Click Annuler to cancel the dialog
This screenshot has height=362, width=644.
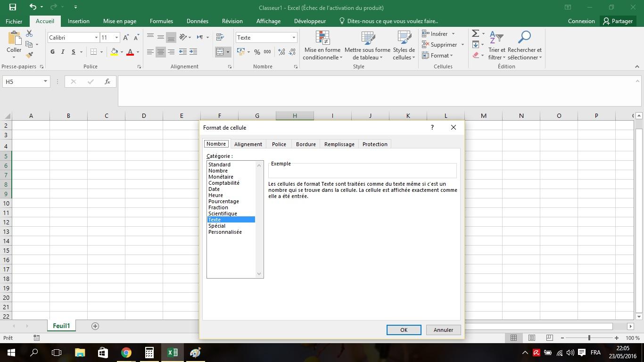click(443, 330)
